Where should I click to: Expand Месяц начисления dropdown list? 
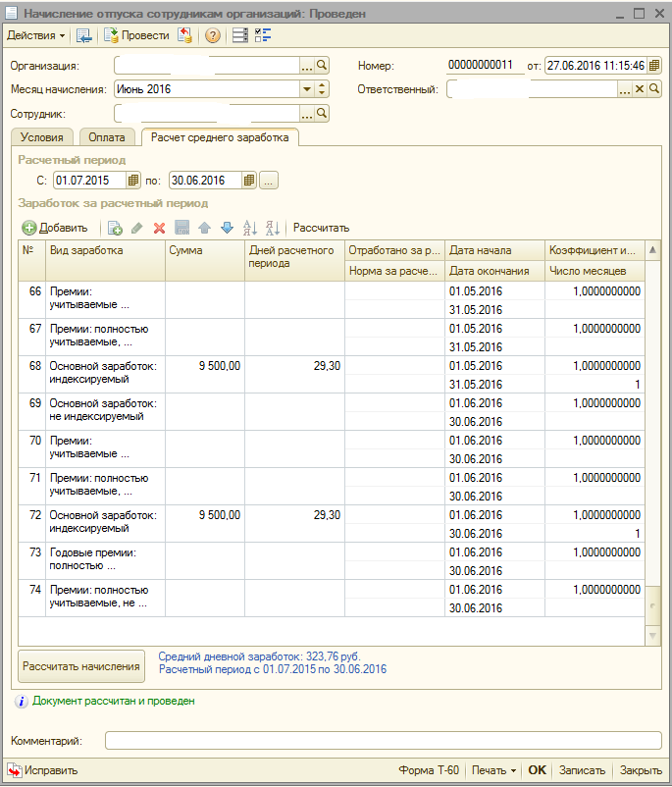[306, 89]
